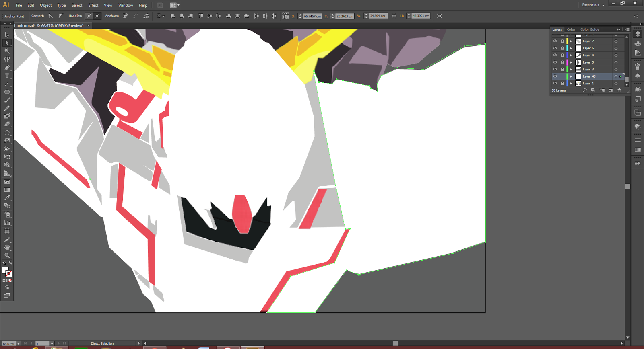The height and width of the screenshot is (349, 644).
Task: Open the zoom level dropdown at bottom
Action: coord(19,344)
